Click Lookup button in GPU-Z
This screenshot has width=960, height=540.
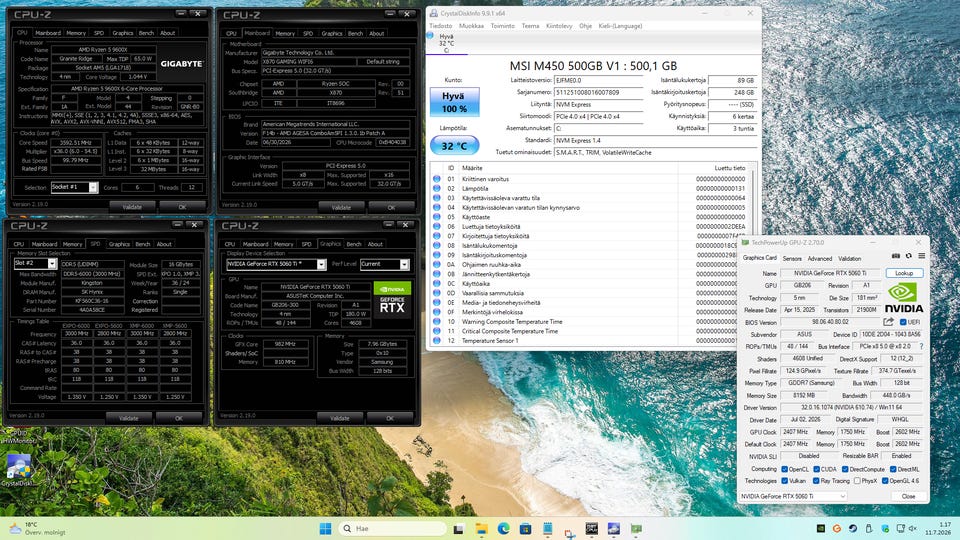[x=904, y=273]
